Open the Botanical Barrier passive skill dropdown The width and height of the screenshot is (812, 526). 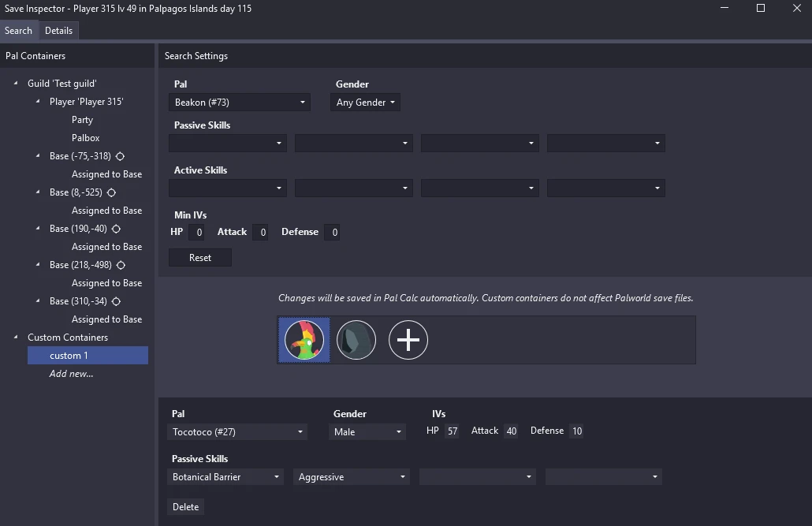(225, 477)
